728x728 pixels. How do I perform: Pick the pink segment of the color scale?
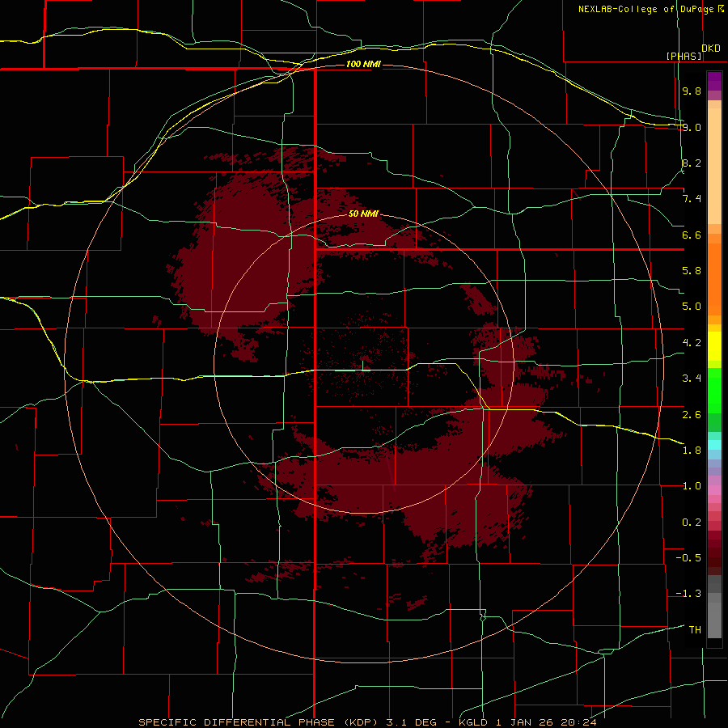(x=714, y=490)
